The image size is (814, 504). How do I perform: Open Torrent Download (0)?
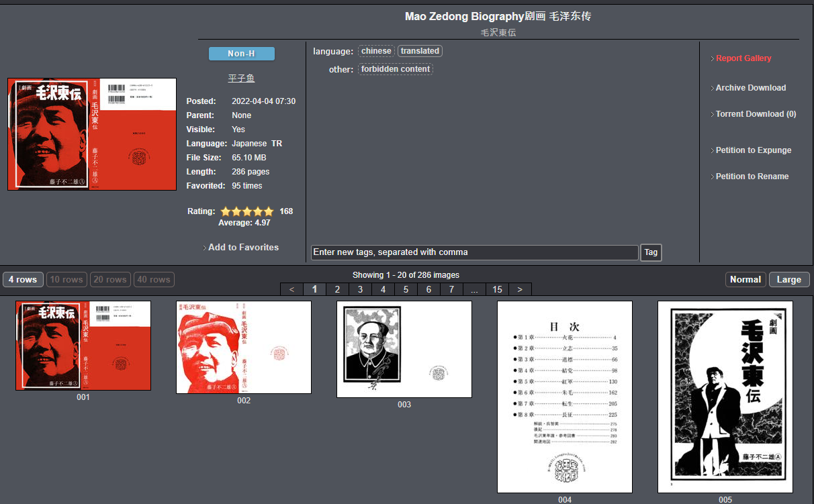click(756, 114)
